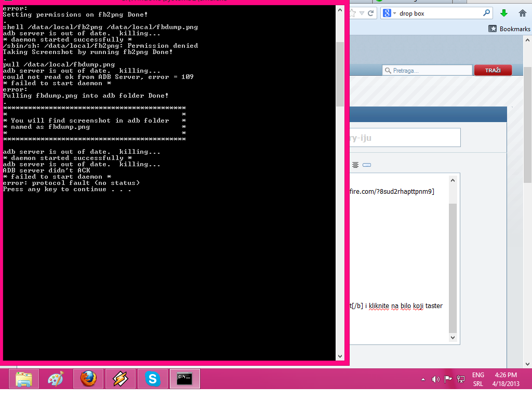Click the magnifier search button in Firefox
Image resolution: width=532 pixels, height=399 pixels.
point(486,13)
